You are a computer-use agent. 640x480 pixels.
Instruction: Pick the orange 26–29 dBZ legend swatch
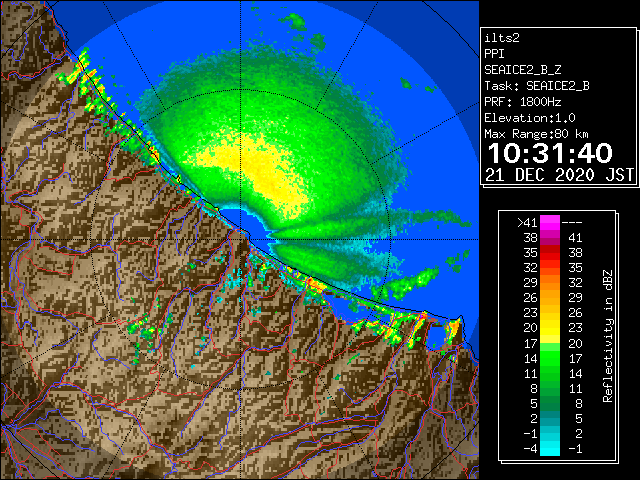click(x=550, y=298)
